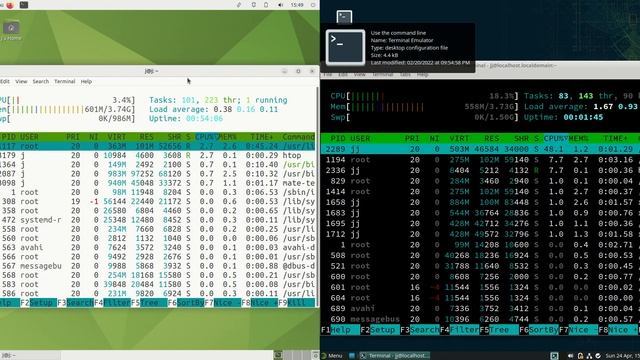
Task: Launch the terminal from the top panel
Action: tap(24, 5)
